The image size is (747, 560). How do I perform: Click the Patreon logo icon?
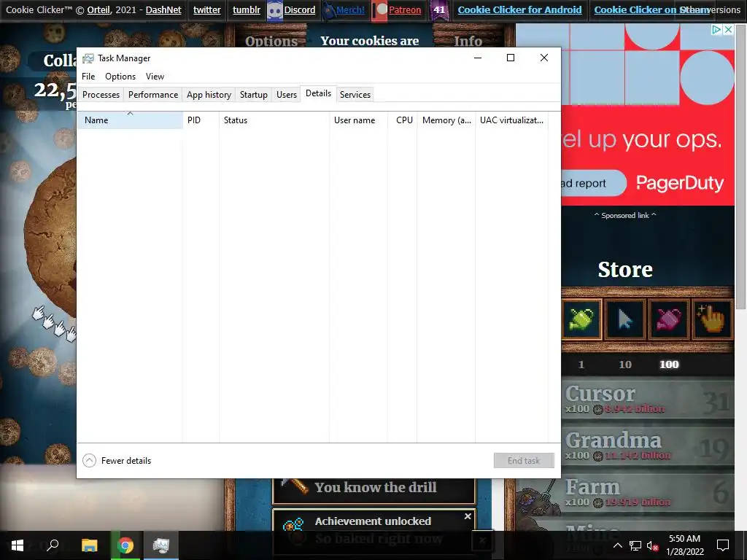pos(379,10)
